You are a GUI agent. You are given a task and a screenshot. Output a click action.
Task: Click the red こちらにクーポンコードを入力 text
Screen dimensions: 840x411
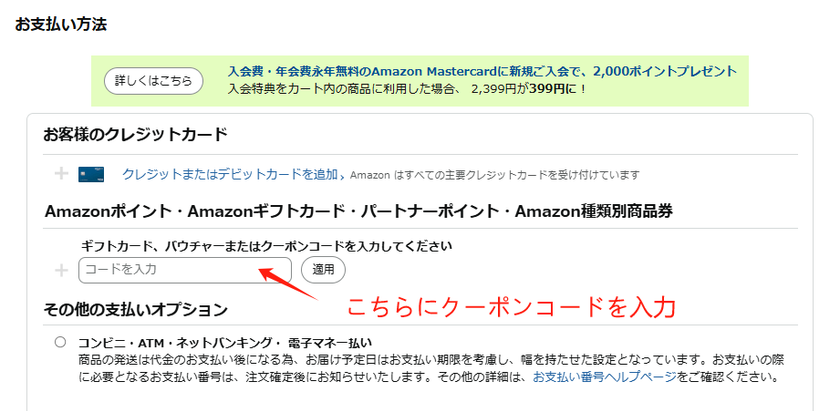[511, 306]
